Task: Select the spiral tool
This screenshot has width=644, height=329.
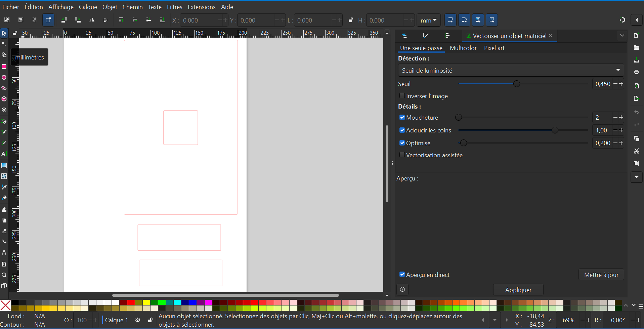Action: click(4, 110)
